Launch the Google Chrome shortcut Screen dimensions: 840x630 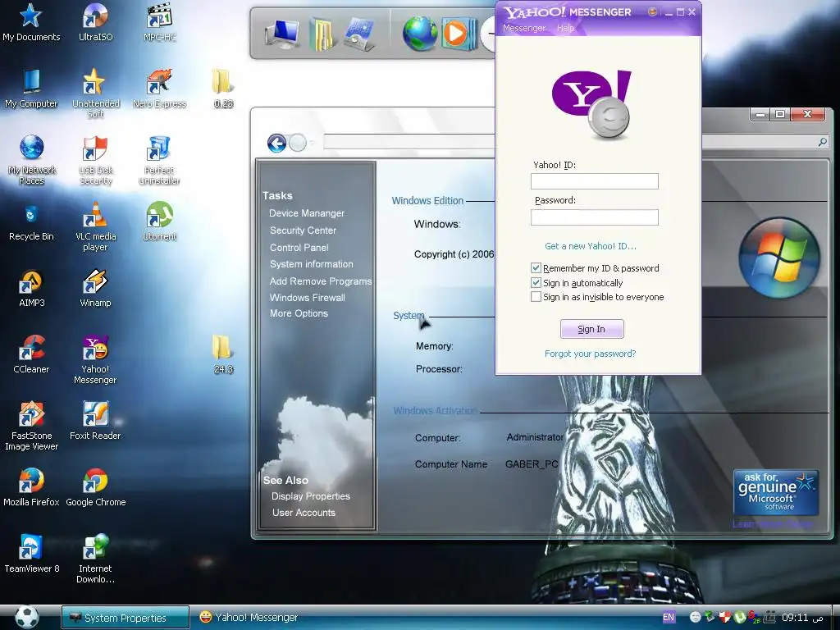pos(95,487)
